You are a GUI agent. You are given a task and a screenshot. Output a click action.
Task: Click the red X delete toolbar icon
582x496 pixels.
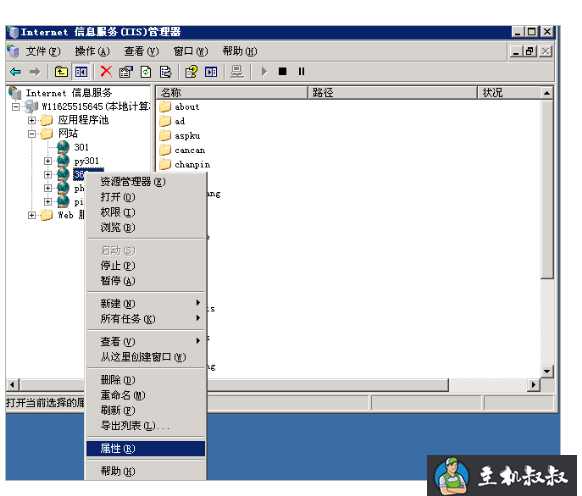click(106, 71)
